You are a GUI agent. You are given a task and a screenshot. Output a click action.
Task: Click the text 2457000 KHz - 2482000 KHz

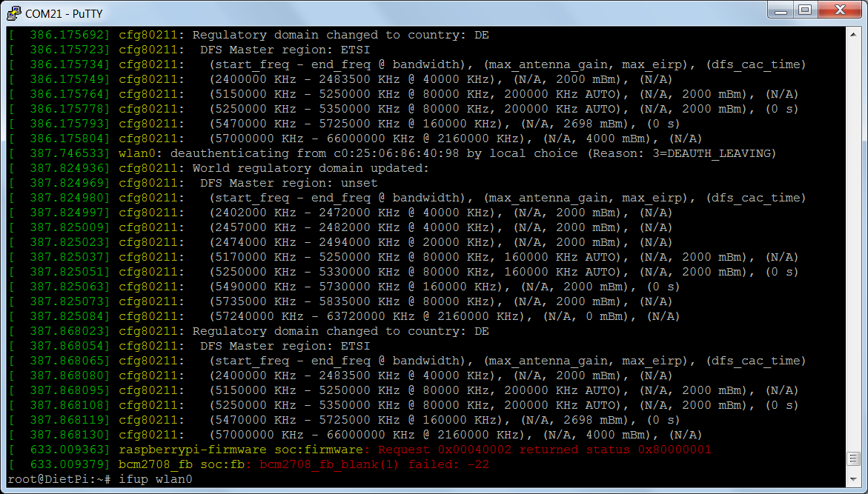(x=307, y=227)
